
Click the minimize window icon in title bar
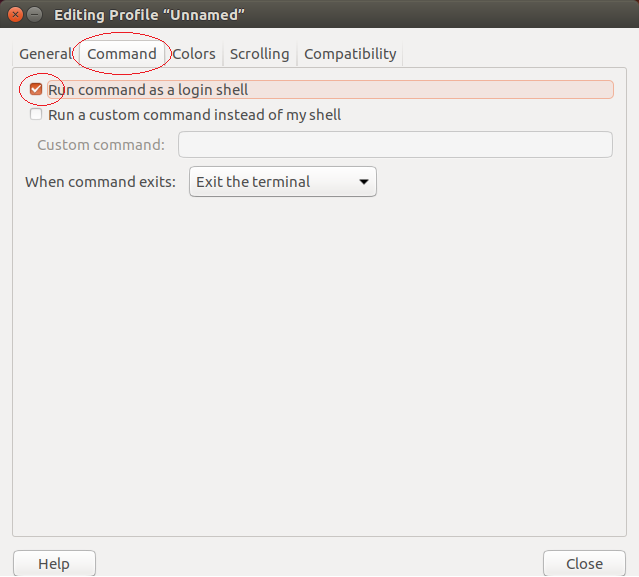point(35,15)
